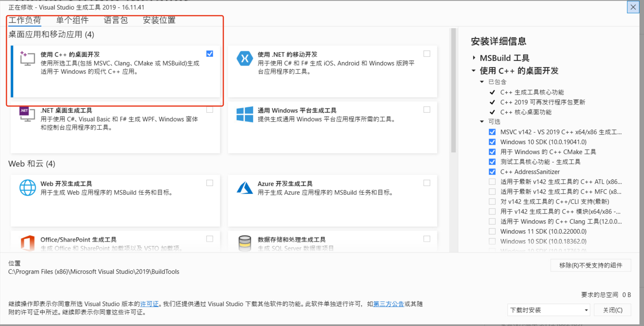Image resolution: width=644 pixels, height=326 pixels.
Task: Check the 使用 .NET 的移动开发 workload checkbox
Action: coord(426,54)
